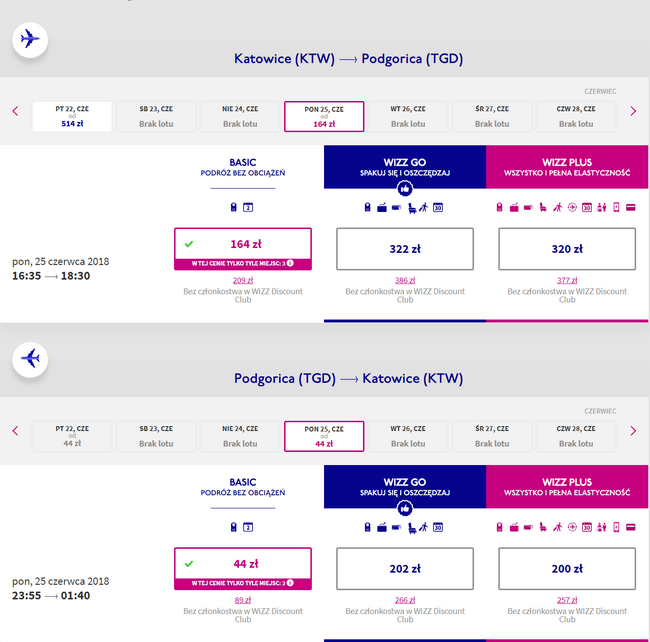Select outbound date PT 22, CZE 514 zł
This screenshot has height=642, width=650.
click(72, 116)
